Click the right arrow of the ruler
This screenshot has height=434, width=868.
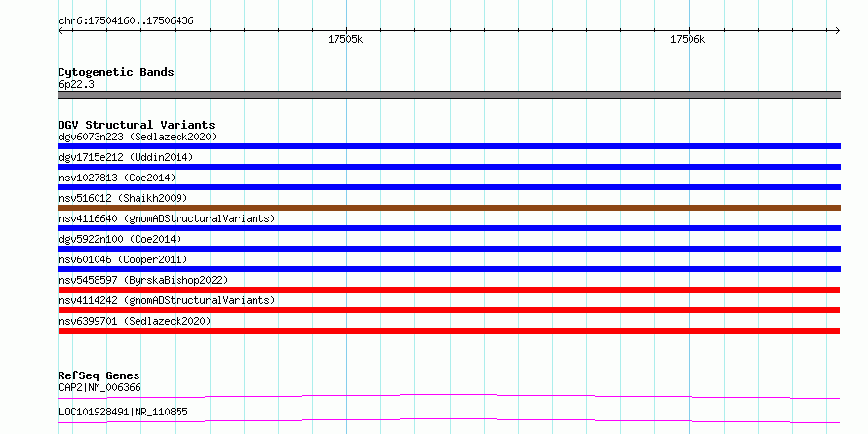(x=837, y=30)
